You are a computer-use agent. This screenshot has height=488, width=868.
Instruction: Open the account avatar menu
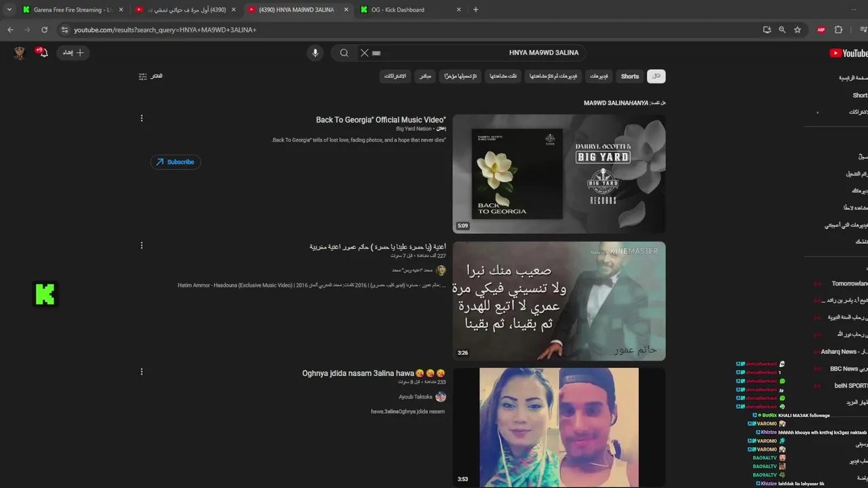[20, 52]
